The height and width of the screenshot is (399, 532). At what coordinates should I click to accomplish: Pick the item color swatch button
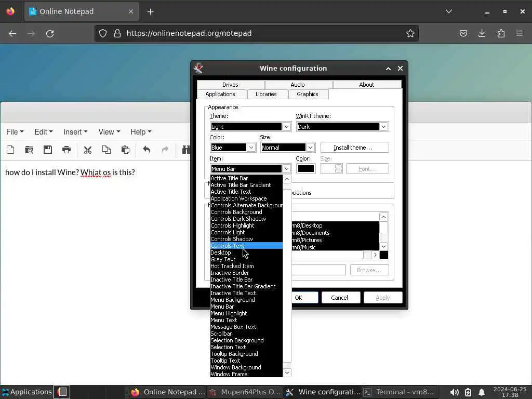pos(305,169)
